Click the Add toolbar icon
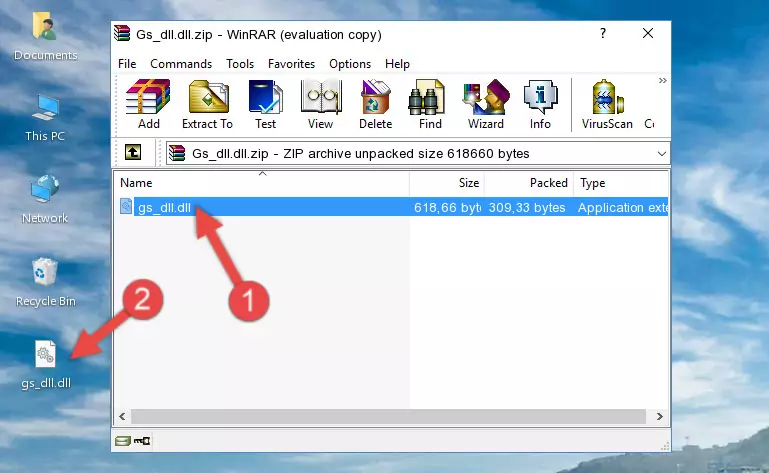The width and height of the screenshot is (769, 473). (x=148, y=104)
